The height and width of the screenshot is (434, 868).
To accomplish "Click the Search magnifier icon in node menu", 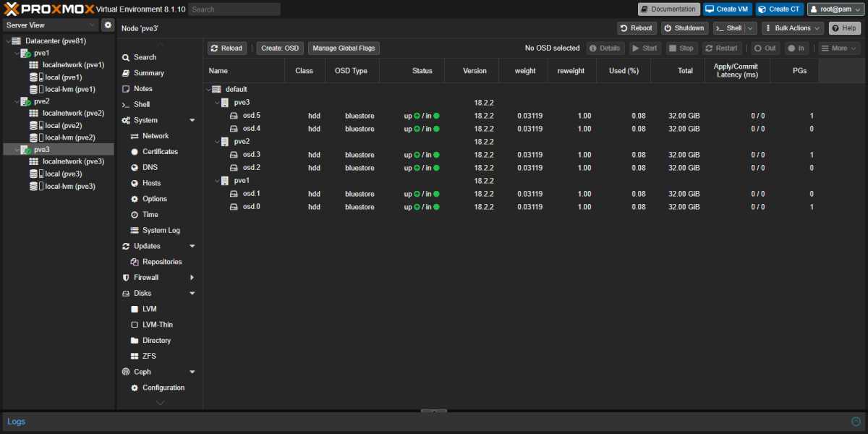I will point(126,57).
